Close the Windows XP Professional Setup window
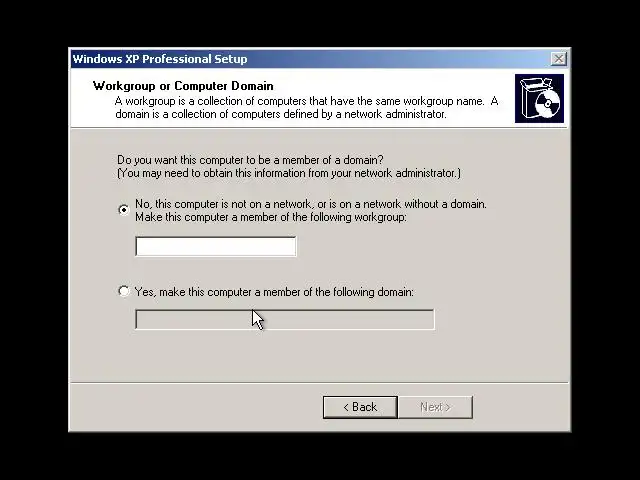The width and height of the screenshot is (640, 480). pos(558,59)
